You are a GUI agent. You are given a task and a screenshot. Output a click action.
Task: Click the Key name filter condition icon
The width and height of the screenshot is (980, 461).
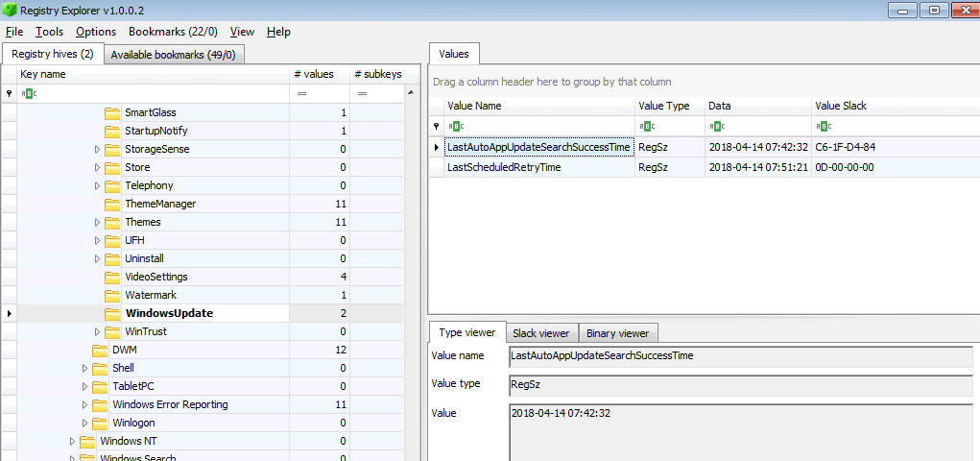click(30, 94)
